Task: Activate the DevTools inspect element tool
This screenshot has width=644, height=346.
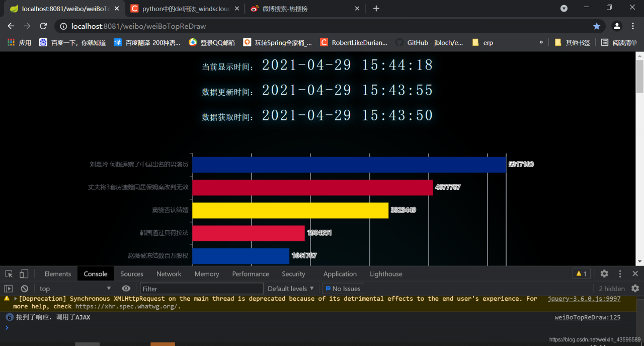Action: coord(9,274)
